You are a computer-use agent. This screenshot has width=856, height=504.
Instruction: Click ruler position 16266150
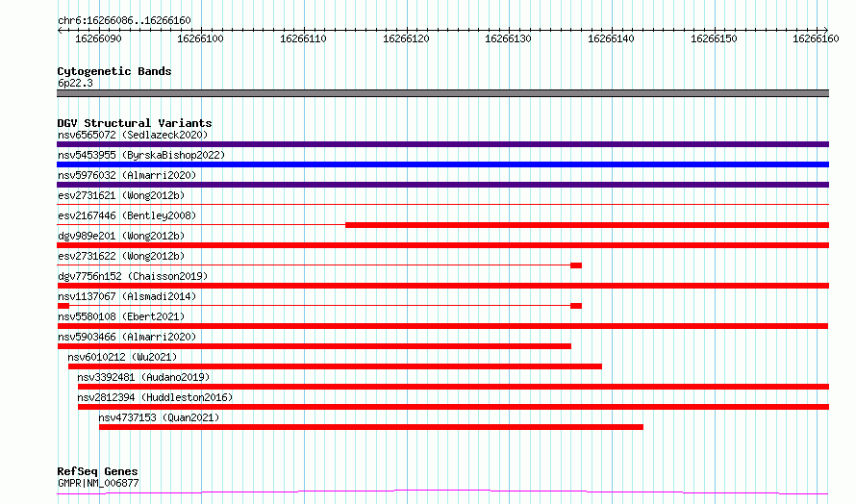tap(714, 38)
